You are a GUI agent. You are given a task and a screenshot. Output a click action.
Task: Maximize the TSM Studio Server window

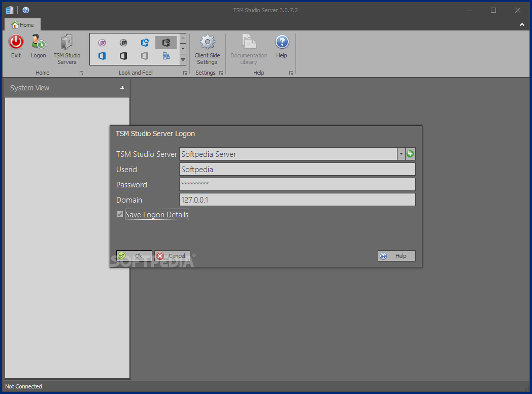[493, 10]
